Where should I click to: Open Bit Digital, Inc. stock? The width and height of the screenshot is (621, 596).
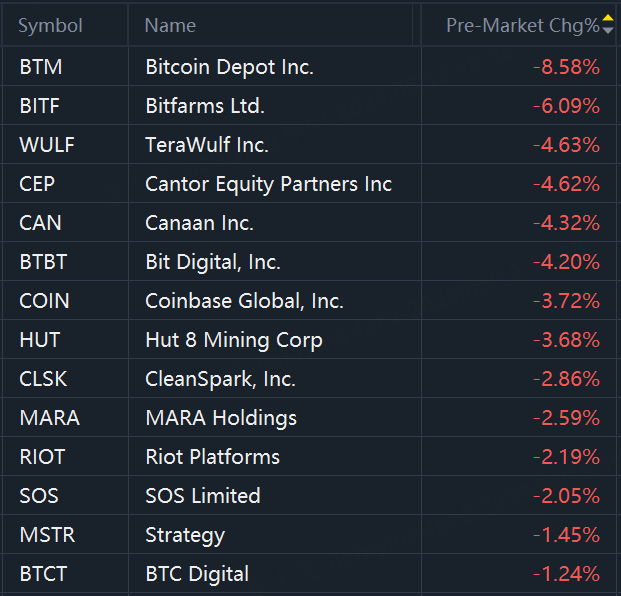coord(213,262)
